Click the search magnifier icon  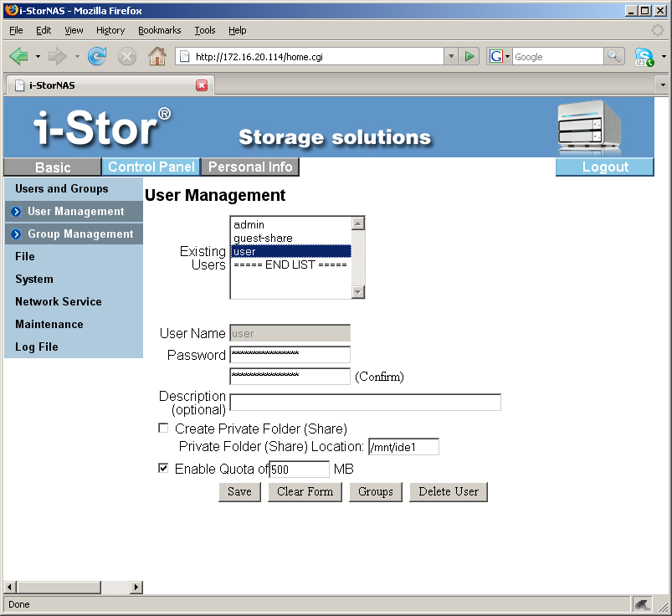pos(614,56)
